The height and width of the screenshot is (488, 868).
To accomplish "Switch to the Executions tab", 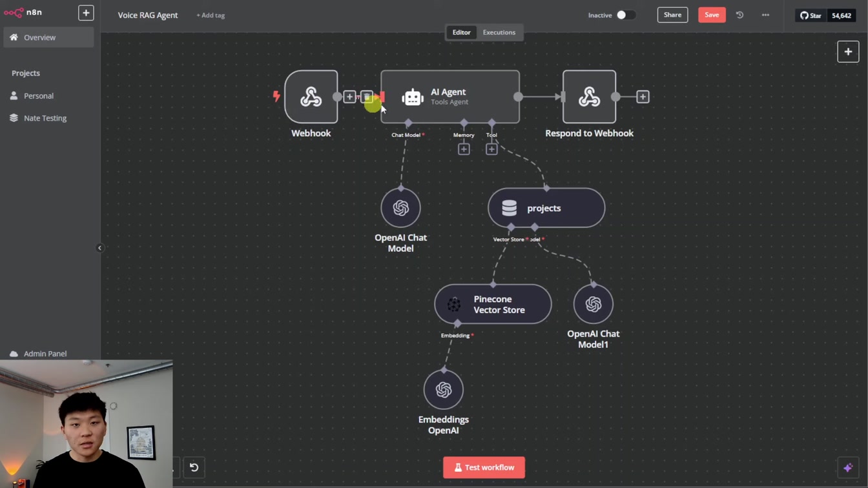I will tap(499, 32).
